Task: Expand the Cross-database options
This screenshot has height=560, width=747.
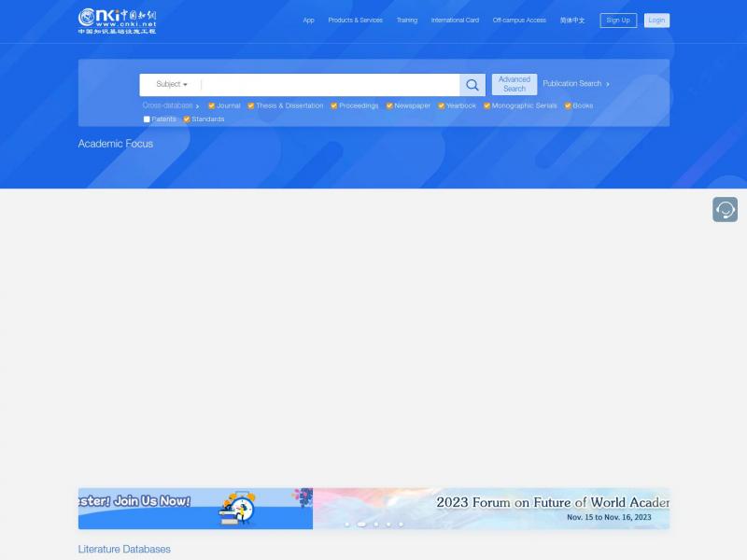Action: coord(171,106)
